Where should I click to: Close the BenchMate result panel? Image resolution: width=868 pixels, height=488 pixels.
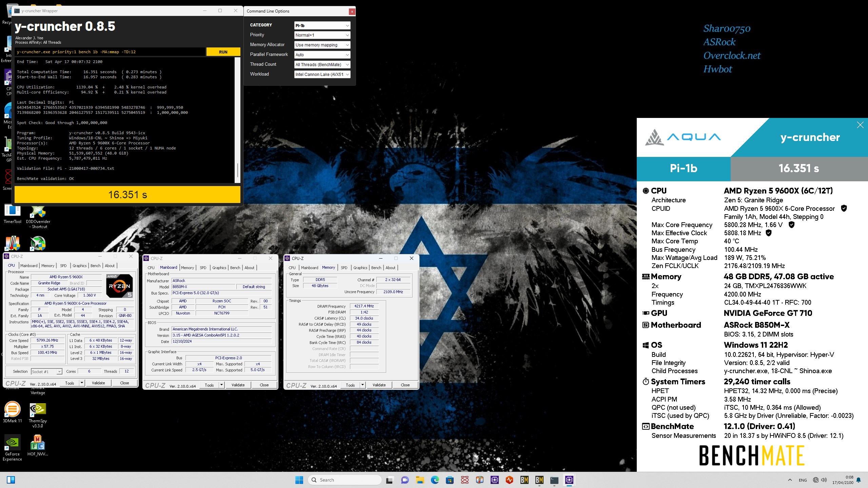point(860,125)
